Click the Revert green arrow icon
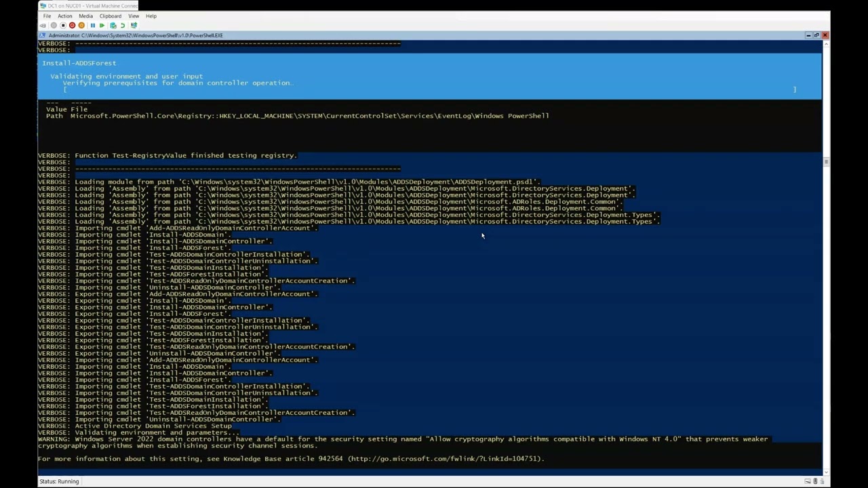Screen dimensions: 868x488 (x=123, y=26)
